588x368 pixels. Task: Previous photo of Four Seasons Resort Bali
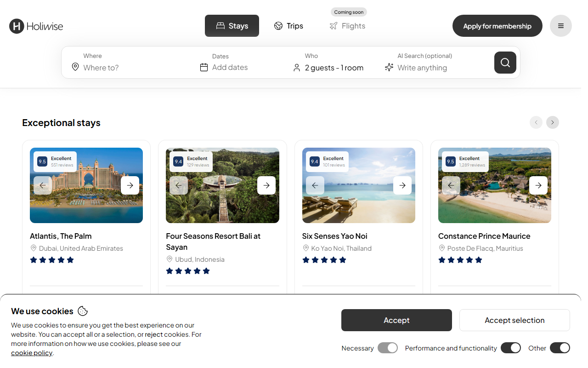point(179,185)
